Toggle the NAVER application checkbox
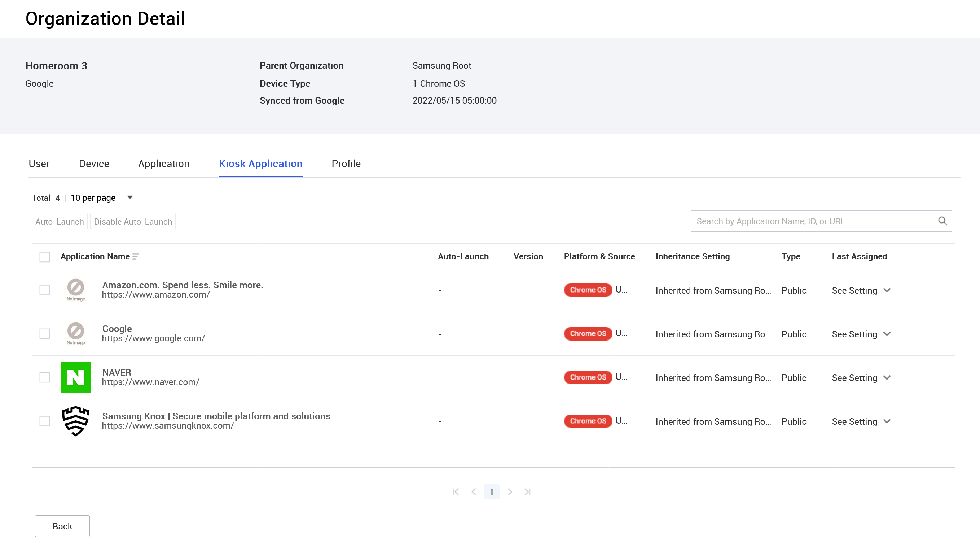 click(x=45, y=377)
